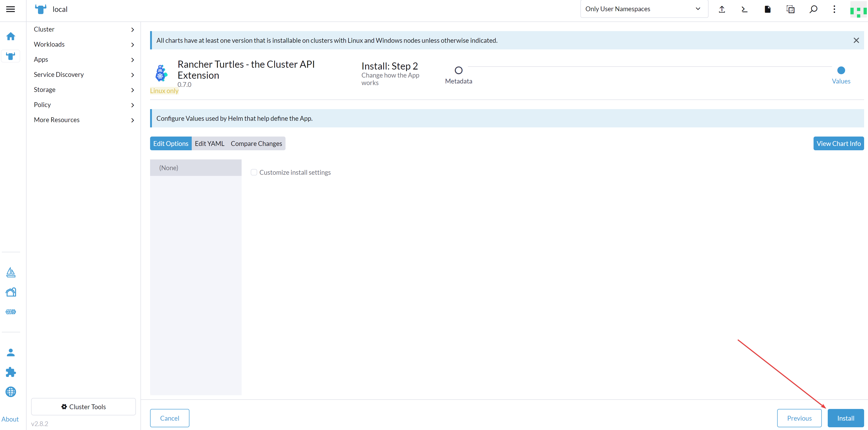Expand the Apps menu group
868x430 pixels.
click(84, 60)
